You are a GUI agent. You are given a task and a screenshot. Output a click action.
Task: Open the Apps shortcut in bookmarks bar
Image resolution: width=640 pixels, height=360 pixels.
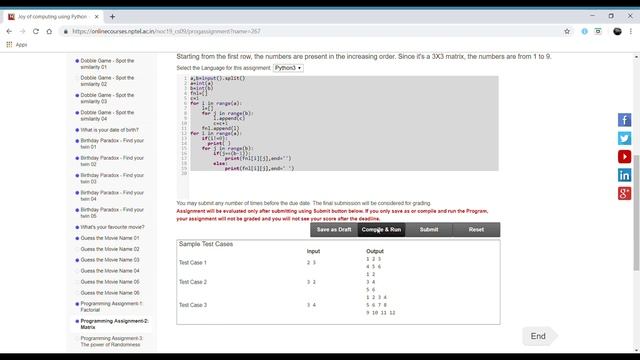coord(17,45)
